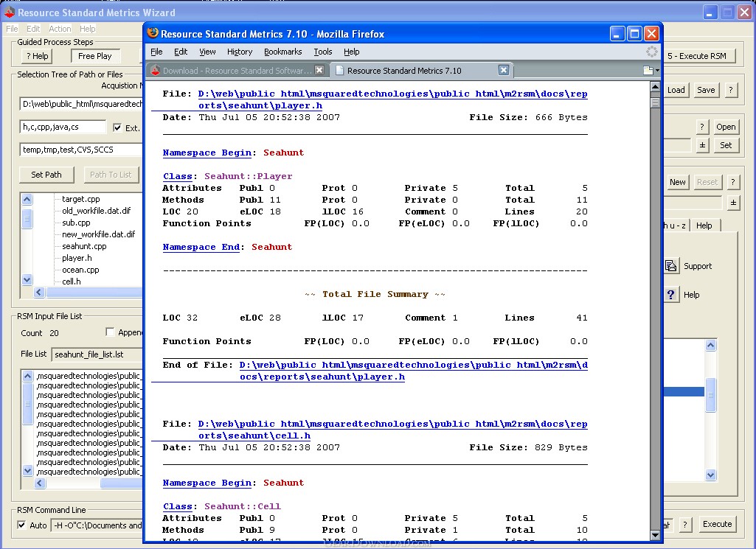Click the ± button beside Set
Viewport: 756px width, 549px height.
click(x=702, y=145)
